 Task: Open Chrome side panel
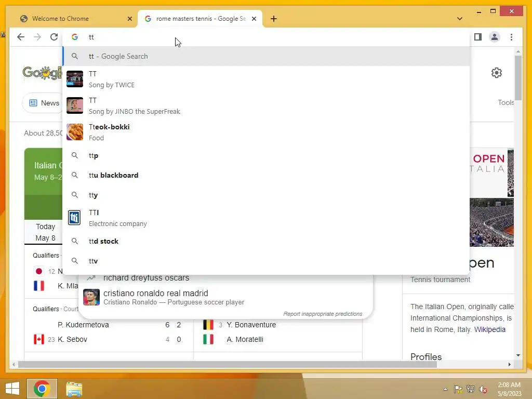(478, 37)
